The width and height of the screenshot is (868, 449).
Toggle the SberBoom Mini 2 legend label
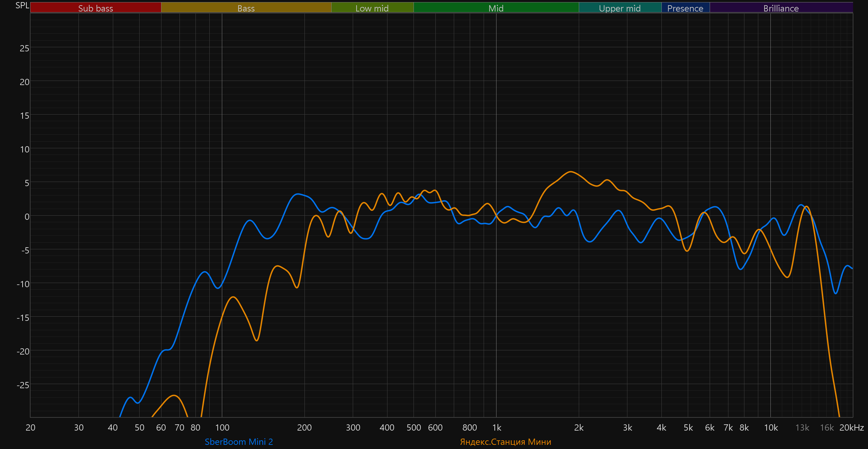[239, 442]
